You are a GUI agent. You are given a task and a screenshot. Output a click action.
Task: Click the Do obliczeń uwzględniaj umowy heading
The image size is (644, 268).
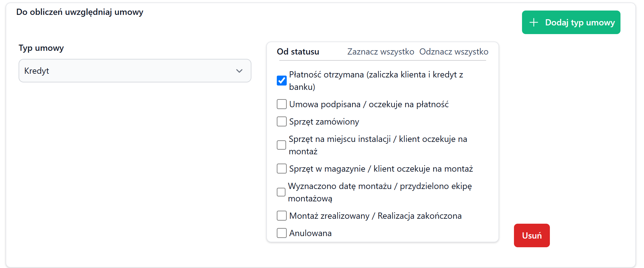80,12
